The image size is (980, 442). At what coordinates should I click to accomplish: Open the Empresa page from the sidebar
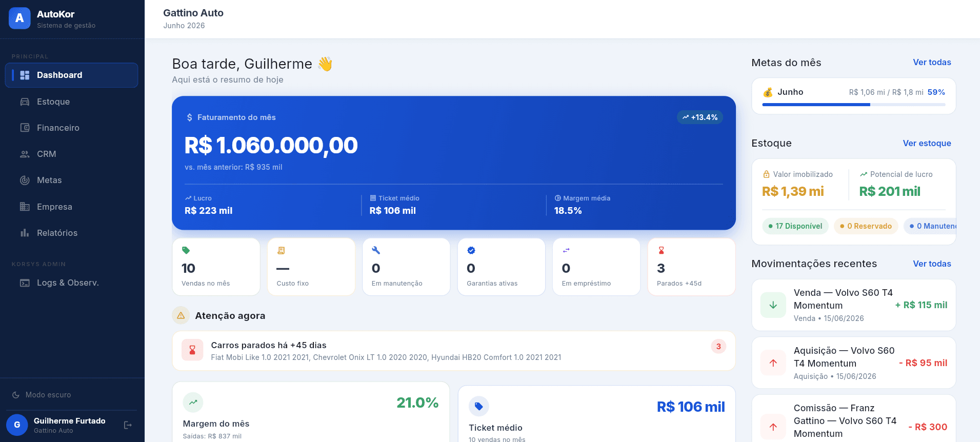[x=71, y=207]
